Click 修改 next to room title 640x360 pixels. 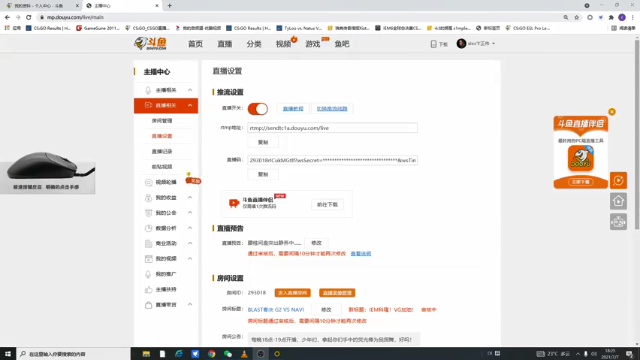(326, 310)
